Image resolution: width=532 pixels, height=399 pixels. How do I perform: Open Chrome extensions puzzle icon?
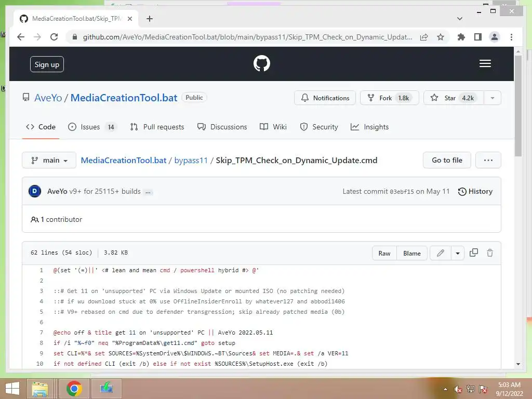(x=461, y=37)
